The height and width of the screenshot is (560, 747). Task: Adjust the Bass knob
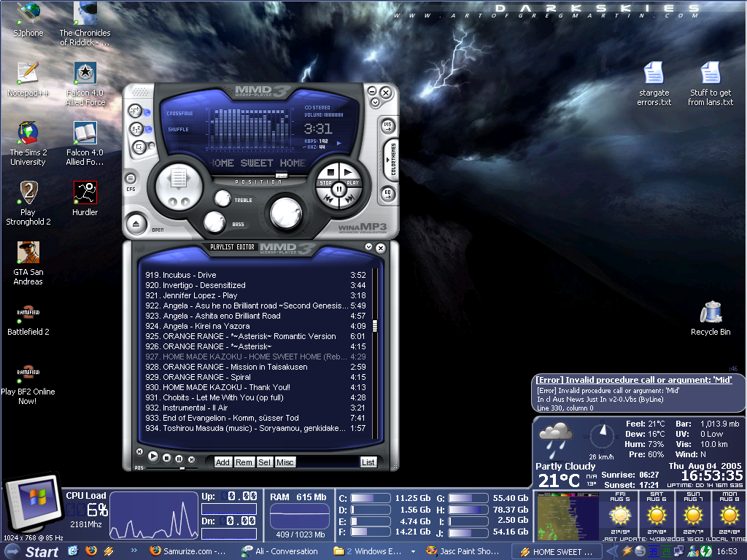214,222
